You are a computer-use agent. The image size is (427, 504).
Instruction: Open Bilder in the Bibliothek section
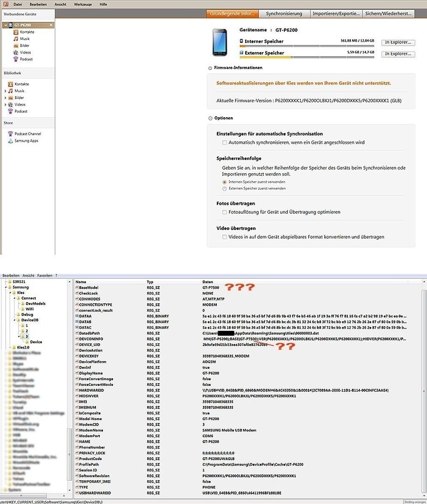pos(16,98)
